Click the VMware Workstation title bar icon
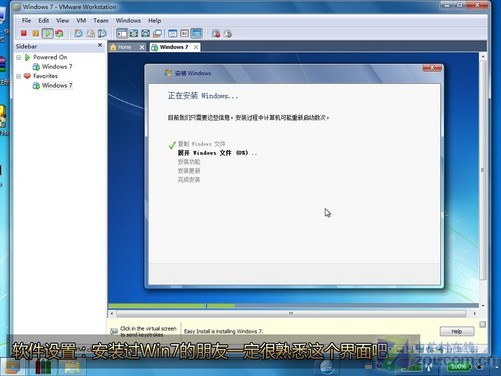 pyautogui.click(x=17, y=7)
